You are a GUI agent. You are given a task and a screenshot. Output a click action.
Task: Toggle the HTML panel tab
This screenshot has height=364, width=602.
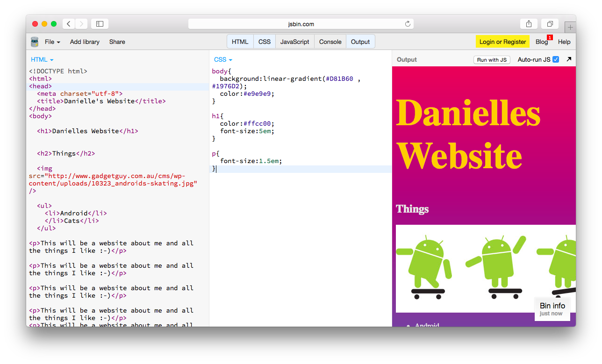[240, 42]
